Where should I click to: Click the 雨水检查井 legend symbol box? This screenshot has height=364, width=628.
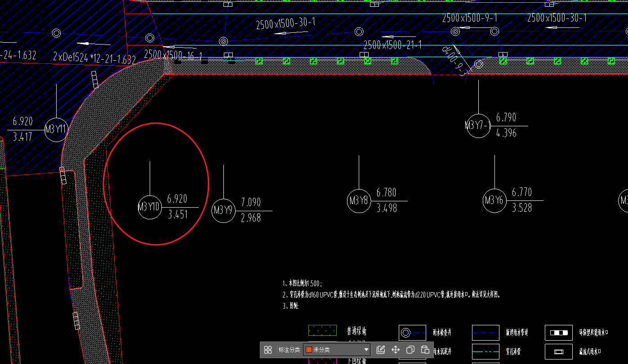(x=412, y=333)
